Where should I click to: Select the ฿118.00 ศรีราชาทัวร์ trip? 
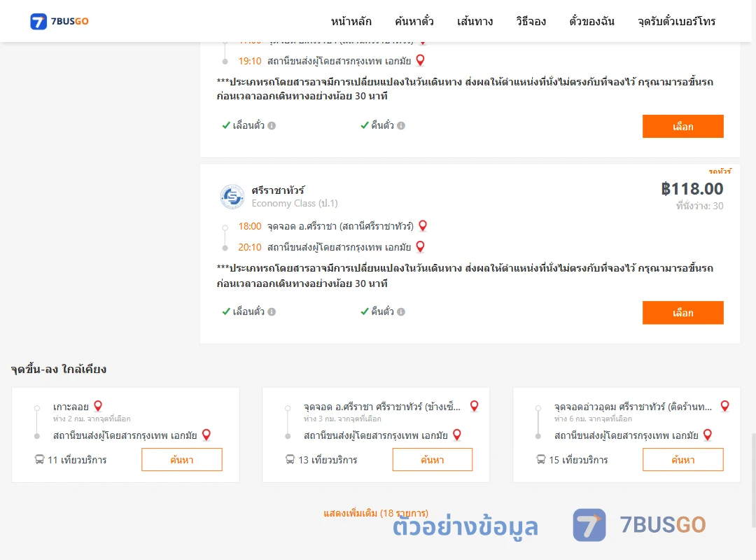[x=682, y=313]
